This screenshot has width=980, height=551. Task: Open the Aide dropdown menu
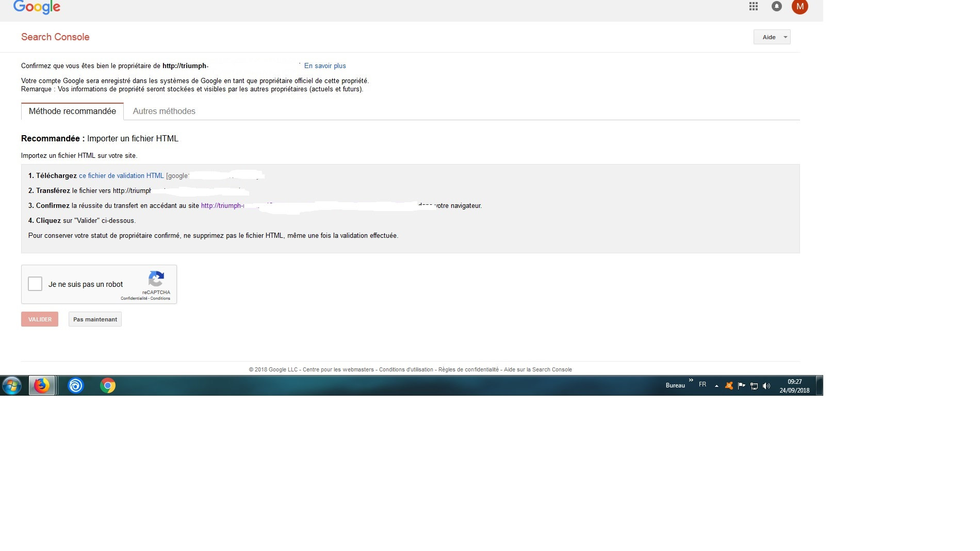(772, 37)
